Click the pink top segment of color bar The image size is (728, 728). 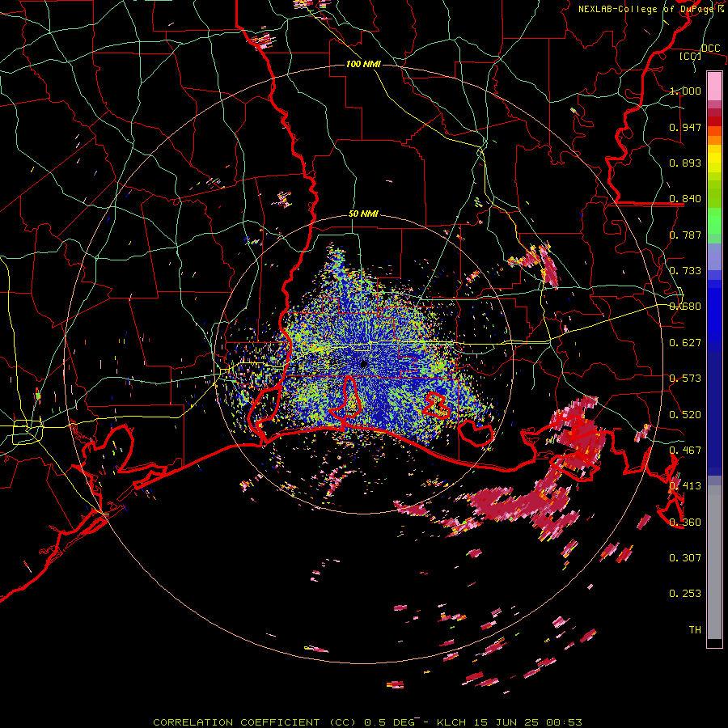714,86
